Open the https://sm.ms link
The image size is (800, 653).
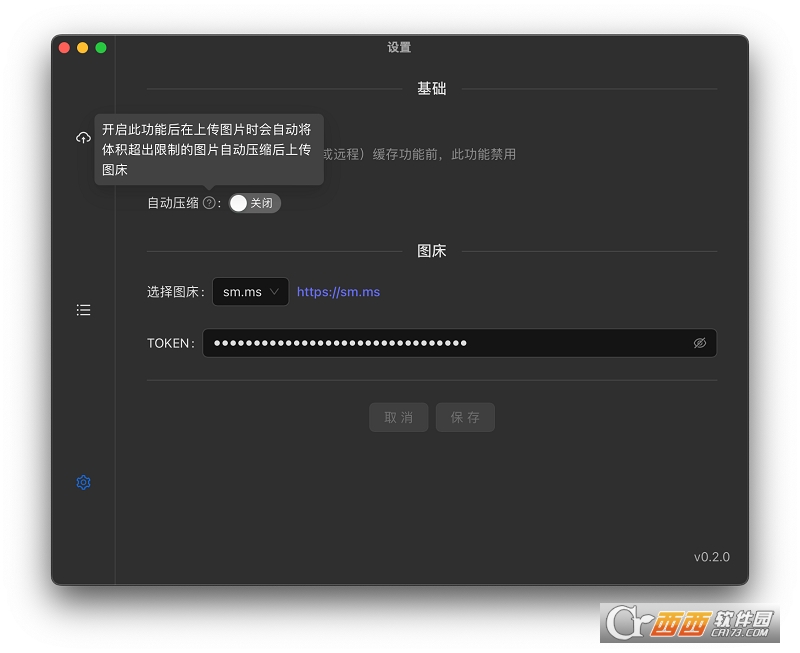tap(338, 292)
